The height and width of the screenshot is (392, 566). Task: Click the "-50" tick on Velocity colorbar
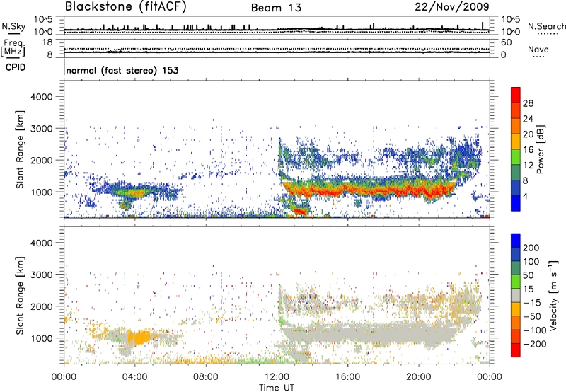tap(532, 316)
